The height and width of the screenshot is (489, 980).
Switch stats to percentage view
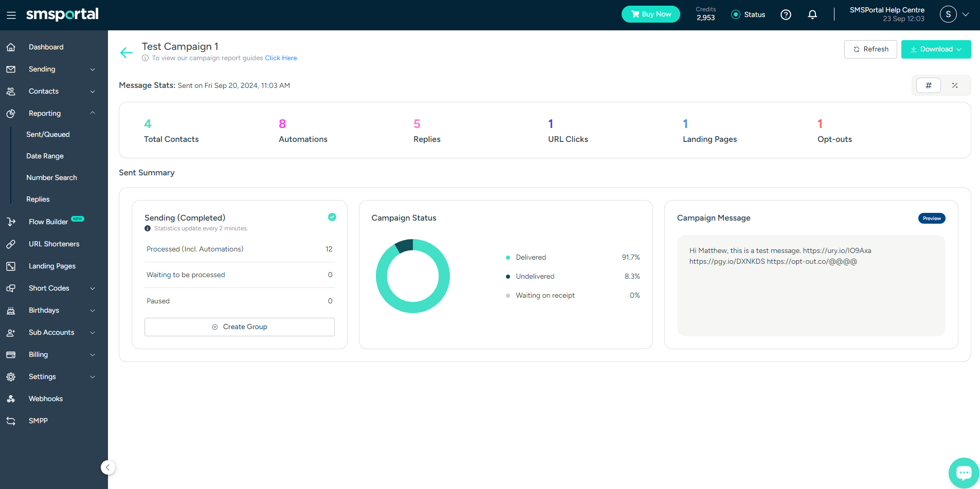[x=955, y=85]
